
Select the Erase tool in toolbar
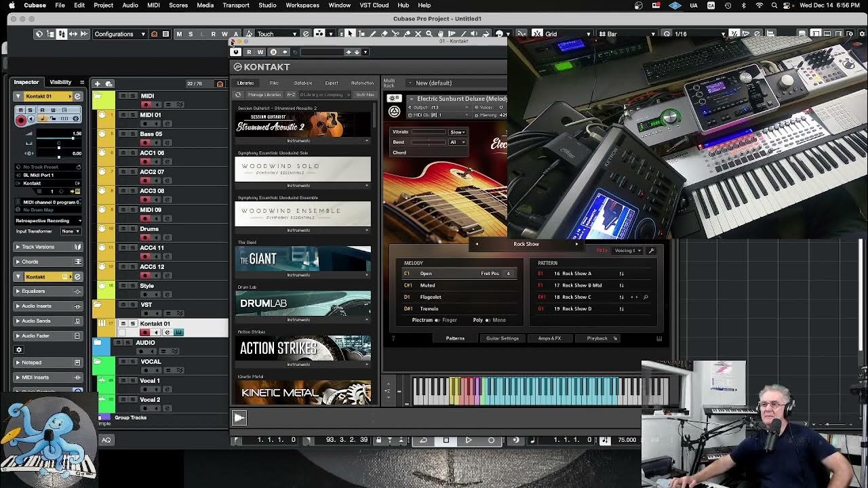click(x=385, y=34)
